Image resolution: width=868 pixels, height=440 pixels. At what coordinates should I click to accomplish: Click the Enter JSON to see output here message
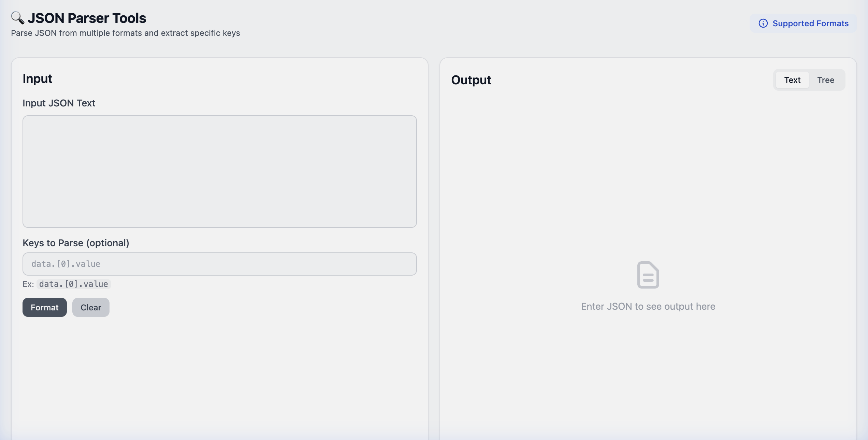coord(648,306)
